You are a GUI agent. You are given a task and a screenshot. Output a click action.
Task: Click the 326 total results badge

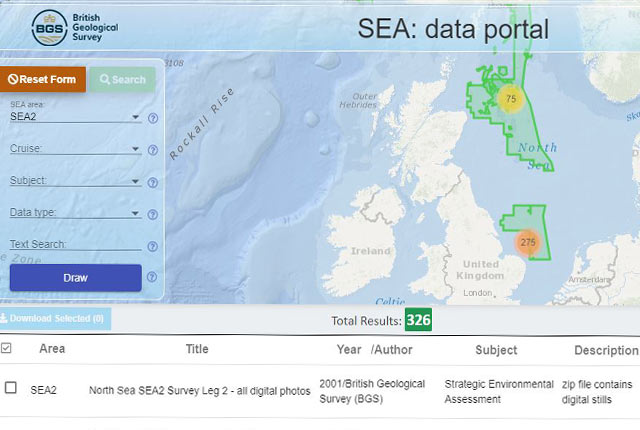tap(418, 320)
